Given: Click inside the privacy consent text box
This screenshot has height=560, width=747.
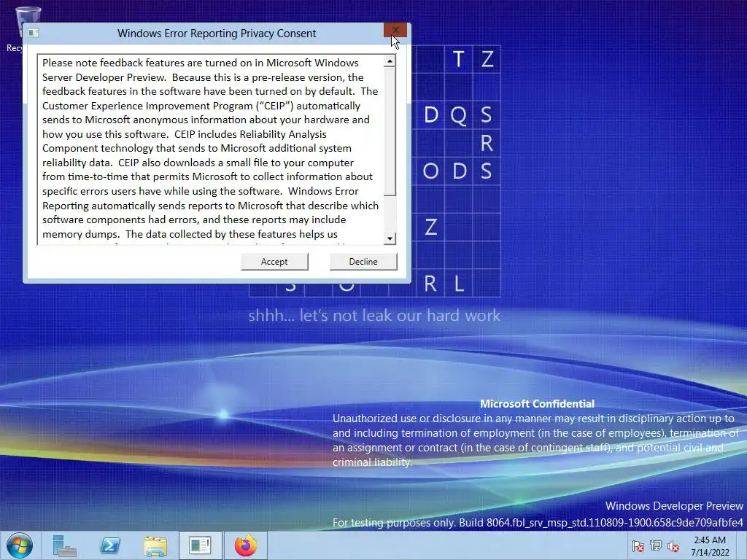Looking at the screenshot, I should [x=211, y=149].
